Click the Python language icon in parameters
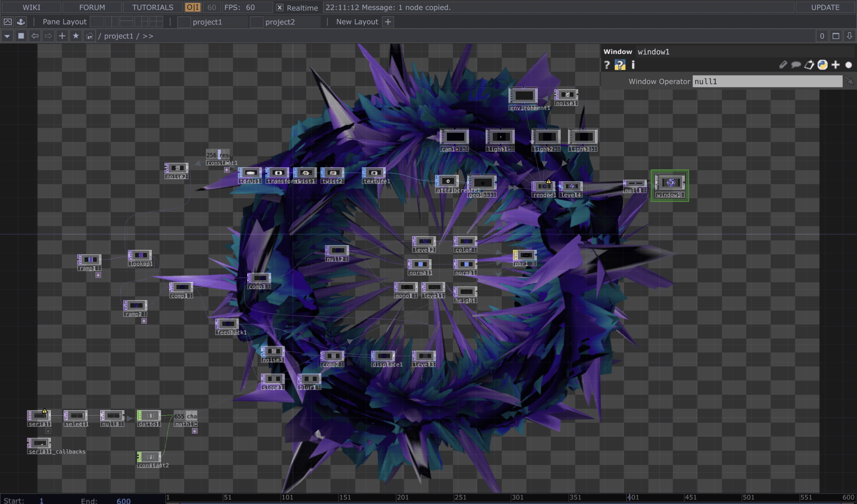Viewport: 857px width, 504px height. 822,65
